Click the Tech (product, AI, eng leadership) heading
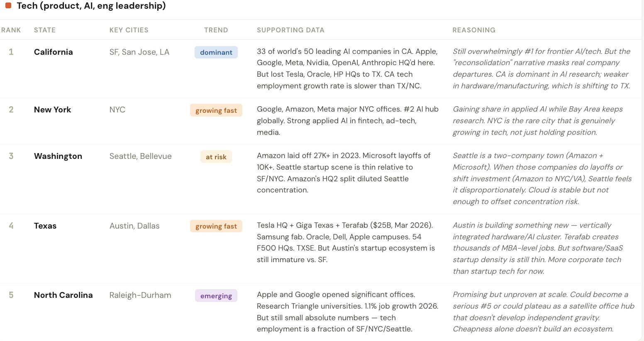This screenshot has height=341, width=644. (x=91, y=6)
